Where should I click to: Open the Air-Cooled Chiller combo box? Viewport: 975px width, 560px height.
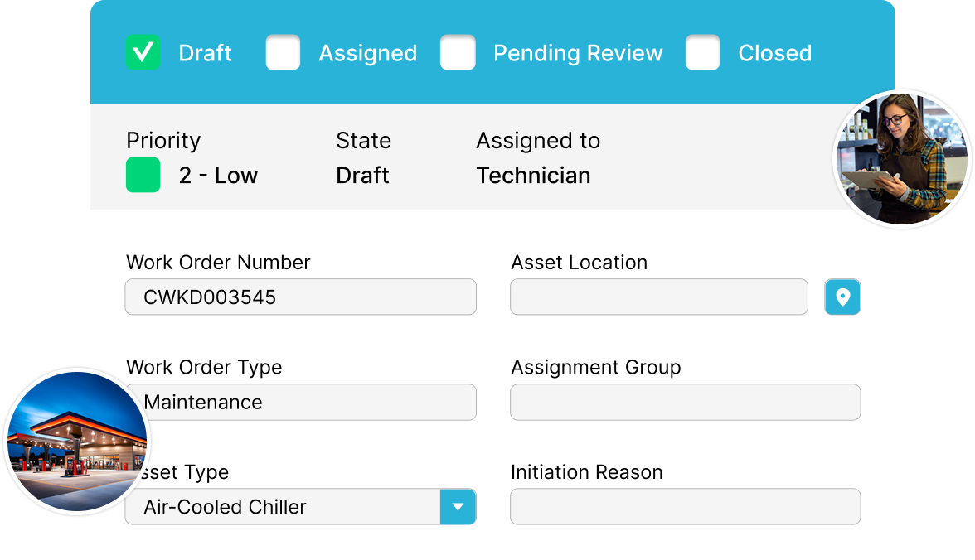pyautogui.click(x=282, y=507)
